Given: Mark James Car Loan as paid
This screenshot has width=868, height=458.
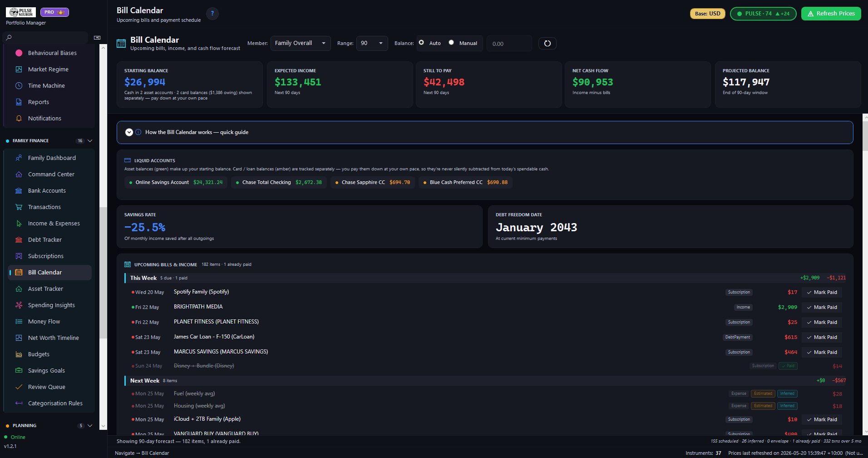Looking at the screenshot, I should point(822,337).
